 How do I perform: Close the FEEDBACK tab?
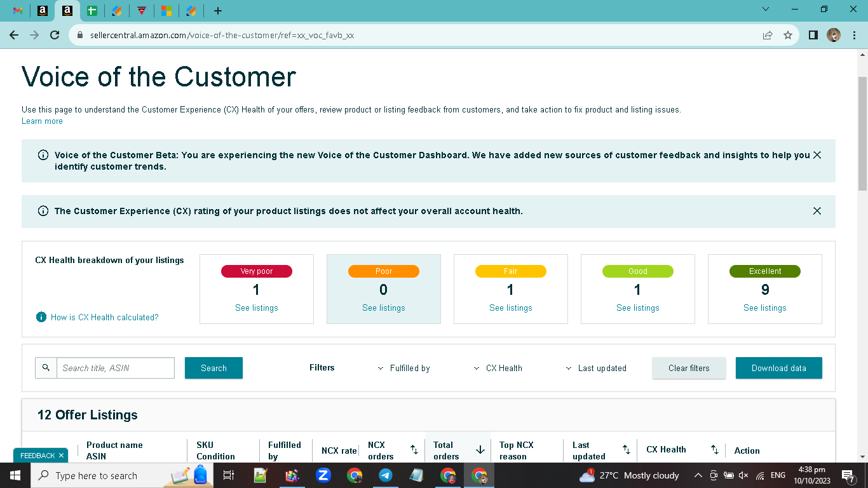[x=61, y=456]
